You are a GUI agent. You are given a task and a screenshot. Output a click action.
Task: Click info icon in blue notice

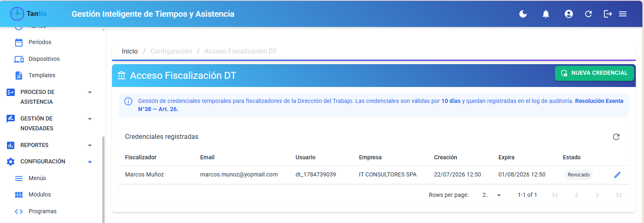[x=128, y=101]
